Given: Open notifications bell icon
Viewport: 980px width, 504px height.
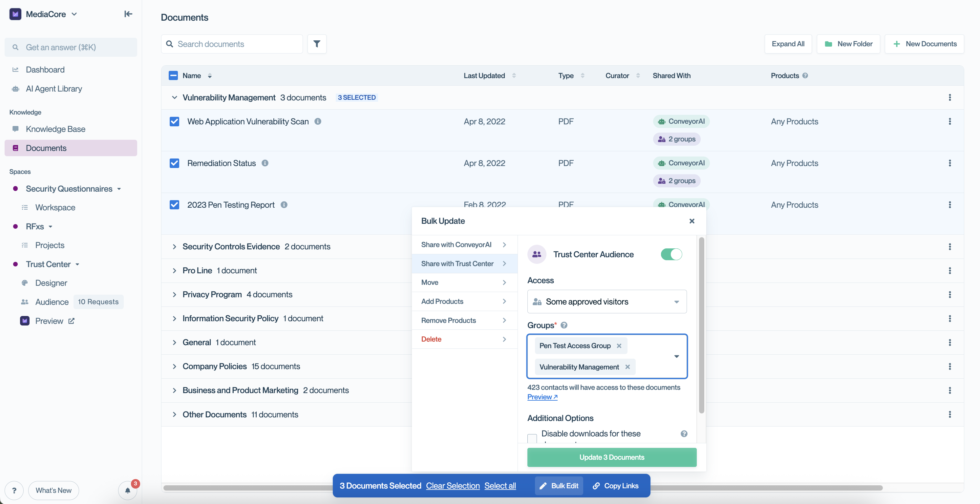Looking at the screenshot, I should [x=127, y=490].
